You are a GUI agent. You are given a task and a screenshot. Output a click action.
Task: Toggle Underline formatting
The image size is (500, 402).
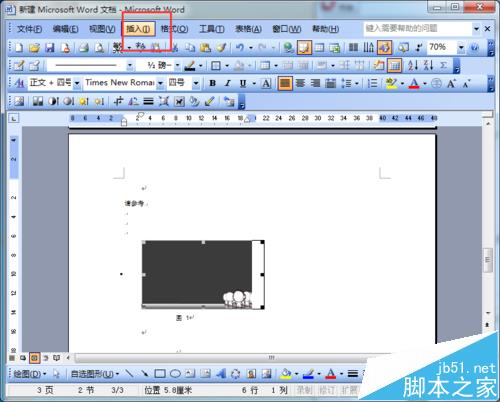[x=243, y=83]
